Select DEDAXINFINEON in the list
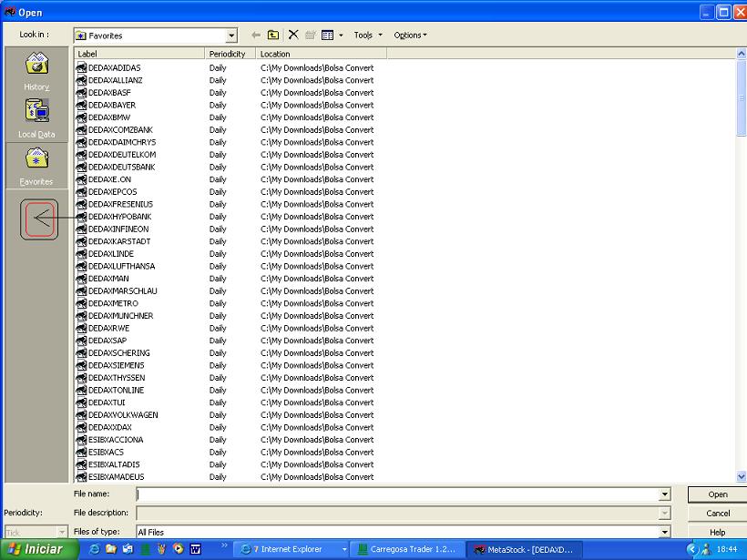 (x=118, y=229)
